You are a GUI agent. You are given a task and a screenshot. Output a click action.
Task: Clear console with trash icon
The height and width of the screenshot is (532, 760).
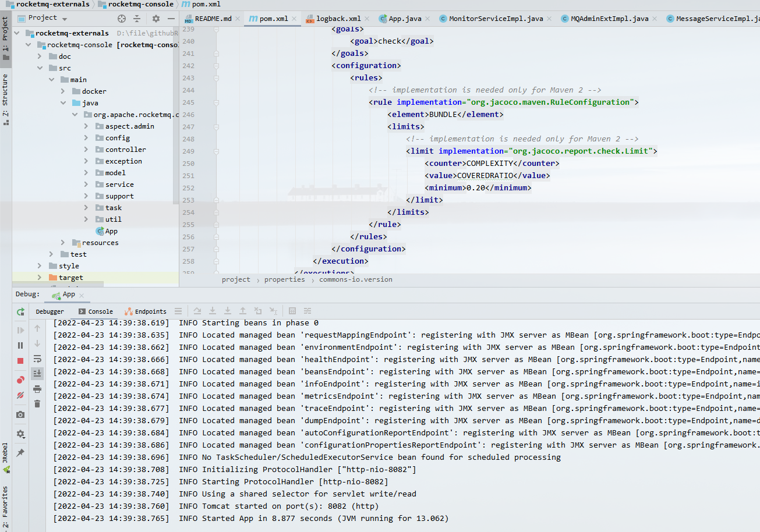(37, 403)
